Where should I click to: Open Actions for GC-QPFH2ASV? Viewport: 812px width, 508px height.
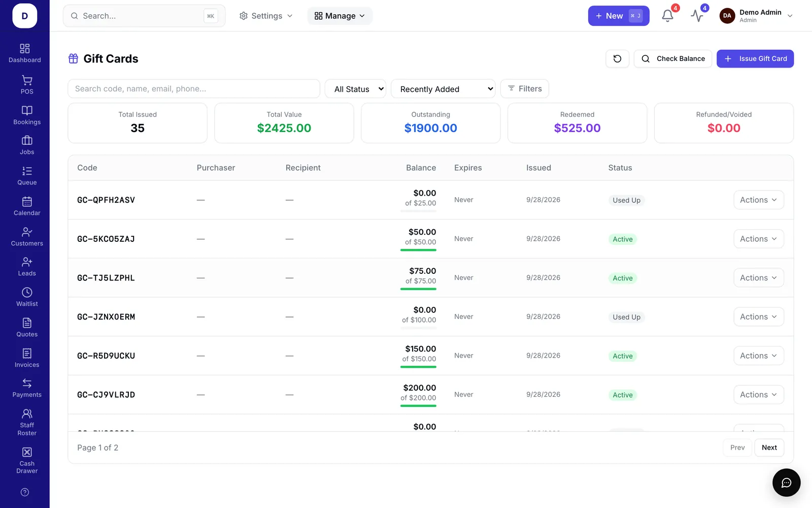pos(758,200)
